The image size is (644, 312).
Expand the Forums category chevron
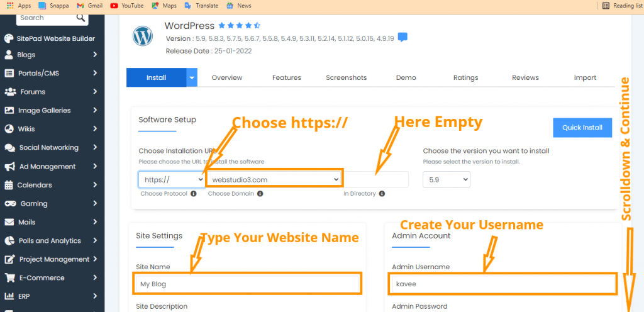[95, 92]
